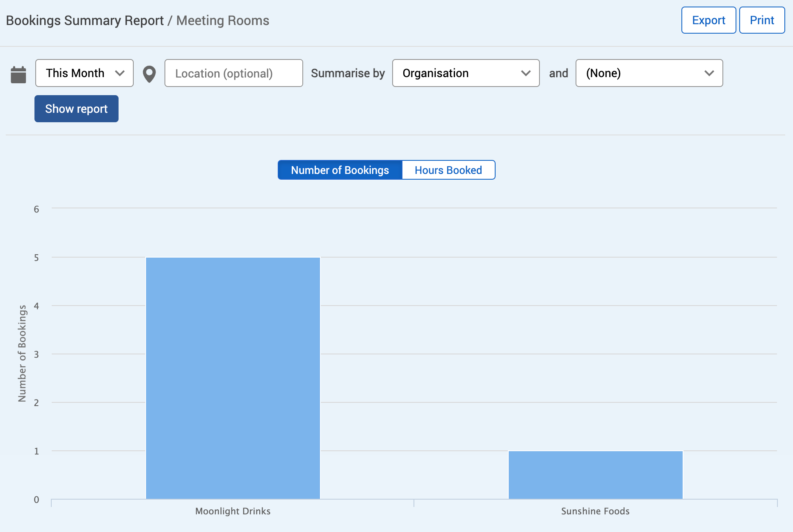Click the Sunshine Foods axis label

pyautogui.click(x=595, y=511)
